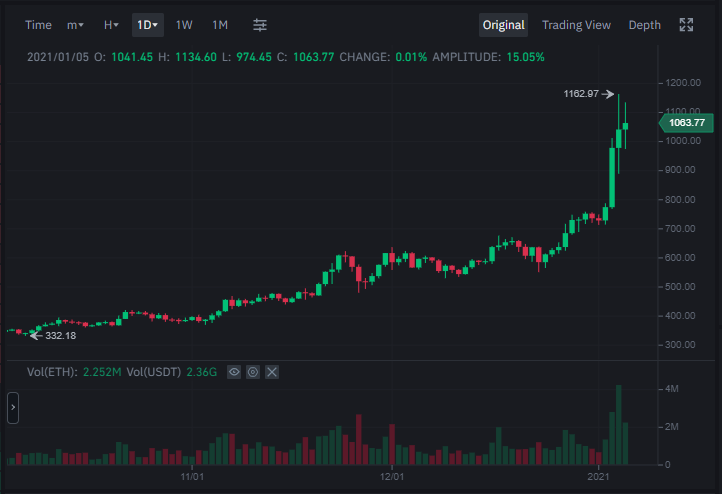Select the Original chart tab
Viewport: 722px width, 494px height.
503,25
